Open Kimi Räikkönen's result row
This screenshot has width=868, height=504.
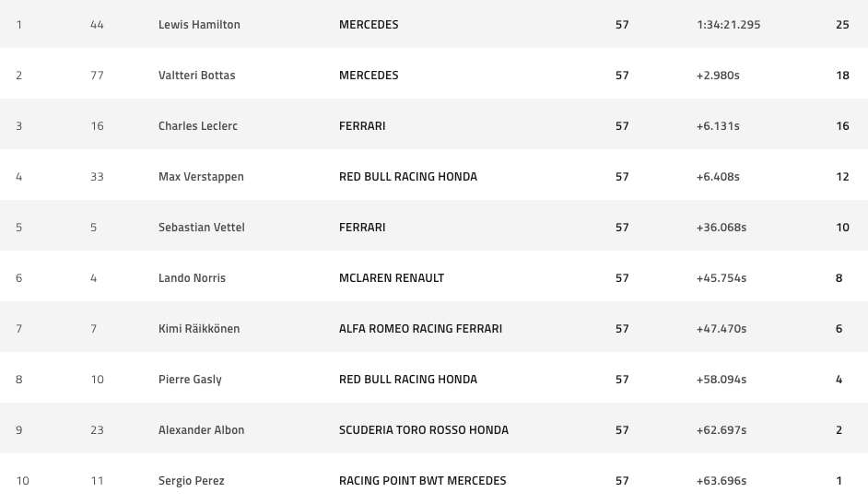[434, 329]
